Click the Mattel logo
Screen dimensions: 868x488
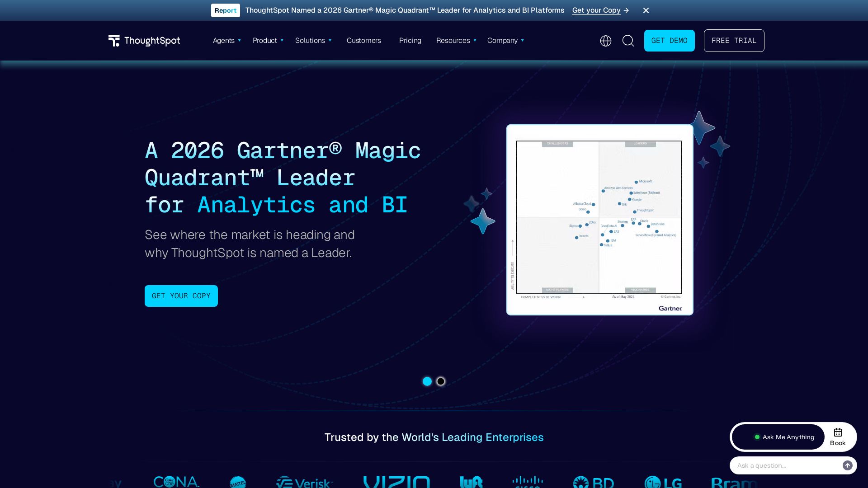pyautogui.click(x=238, y=482)
